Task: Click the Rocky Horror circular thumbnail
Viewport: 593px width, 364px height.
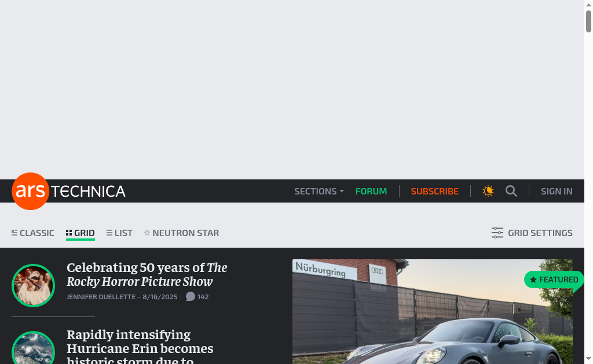Action: 33,285
